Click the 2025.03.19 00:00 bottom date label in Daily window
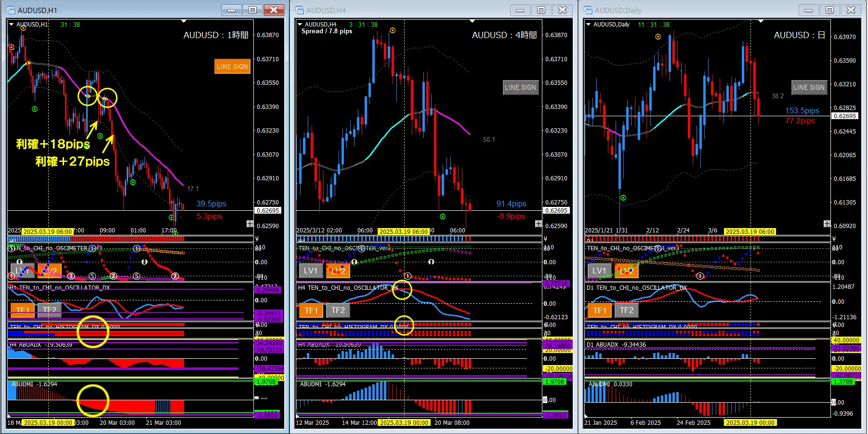The width and height of the screenshot is (868, 434). click(x=750, y=423)
